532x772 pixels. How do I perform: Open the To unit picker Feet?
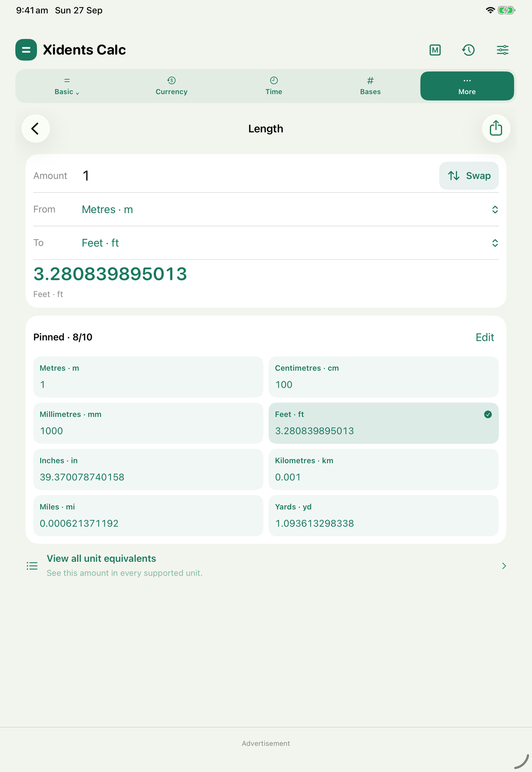click(266, 243)
